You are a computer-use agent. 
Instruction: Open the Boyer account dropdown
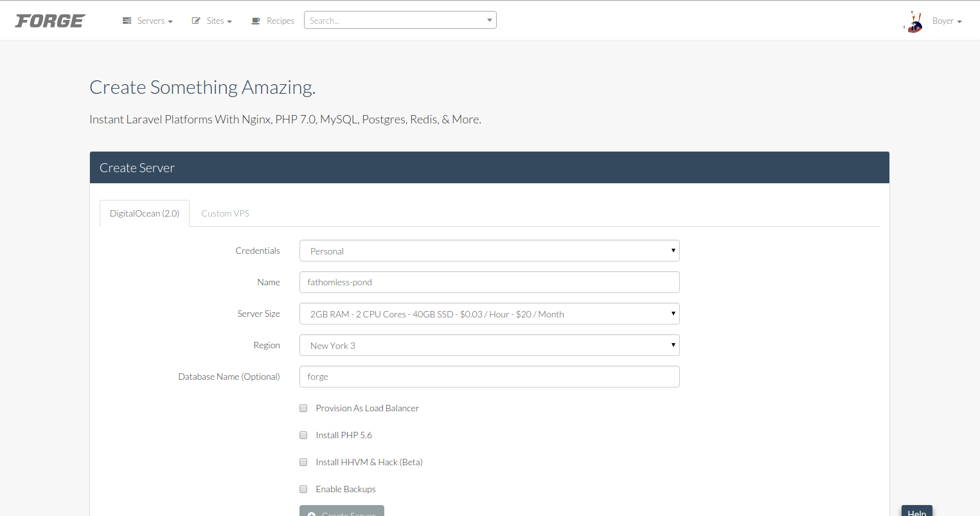tap(947, 21)
